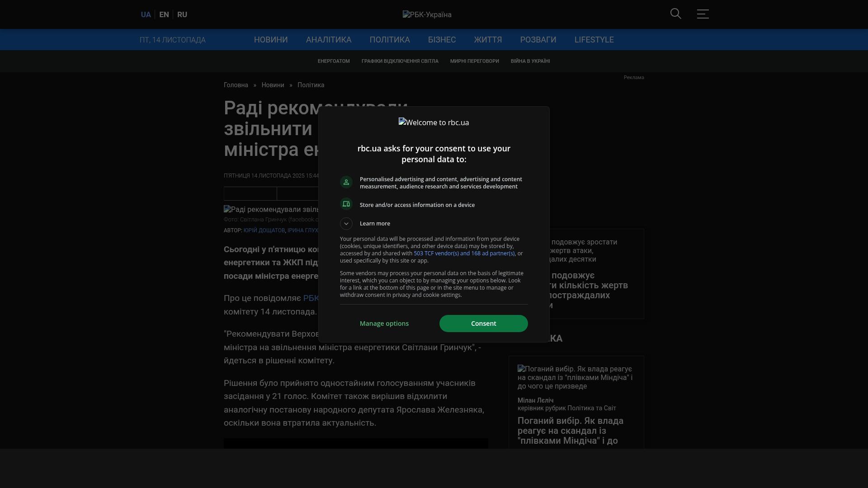Click the device storage icon
The width and height of the screenshot is (868, 488).
pyautogui.click(x=346, y=204)
